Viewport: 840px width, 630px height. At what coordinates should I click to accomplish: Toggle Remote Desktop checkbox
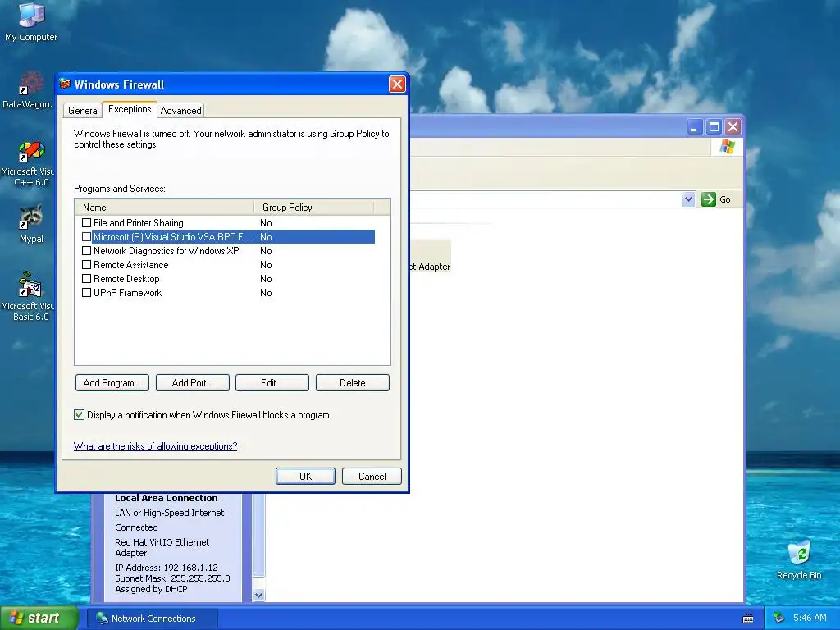pos(86,278)
